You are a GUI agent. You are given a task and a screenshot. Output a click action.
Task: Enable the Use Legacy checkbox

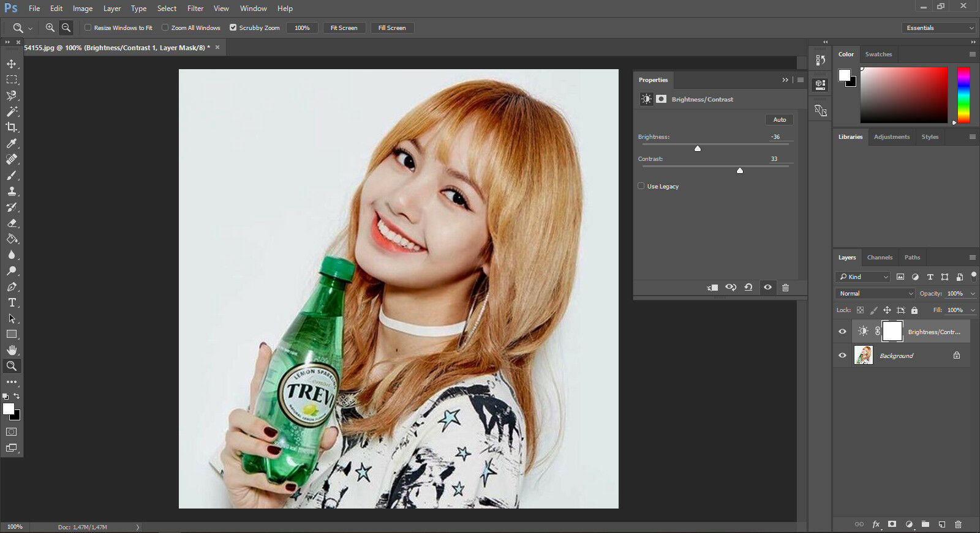(x=641, y=186)
